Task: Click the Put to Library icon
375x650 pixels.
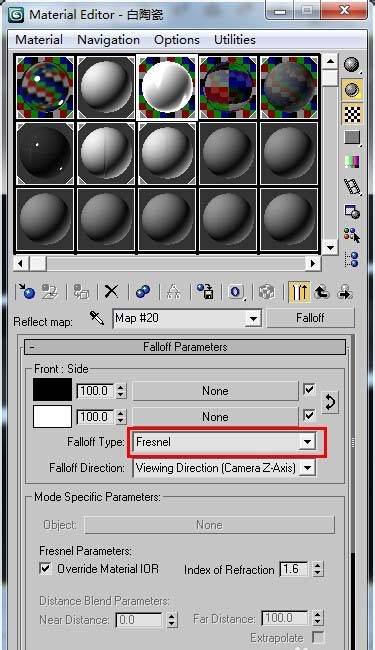Action: click(205, 292)
